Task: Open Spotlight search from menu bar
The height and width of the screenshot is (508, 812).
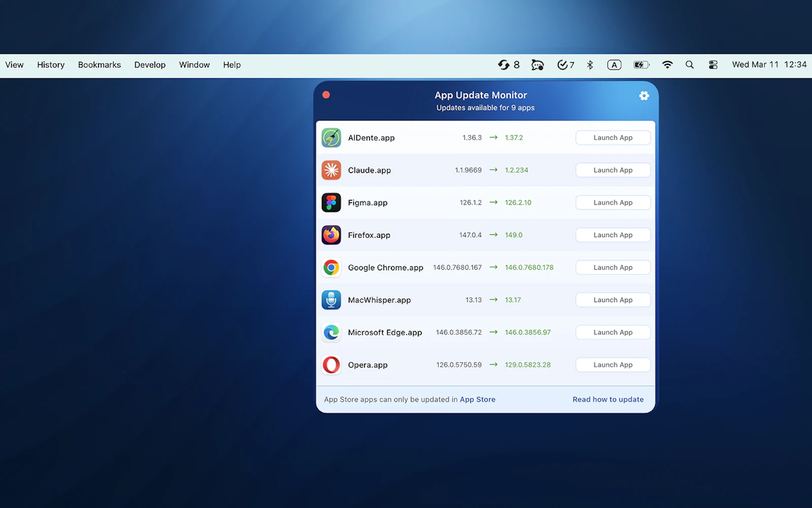Action: pos(690,65)
